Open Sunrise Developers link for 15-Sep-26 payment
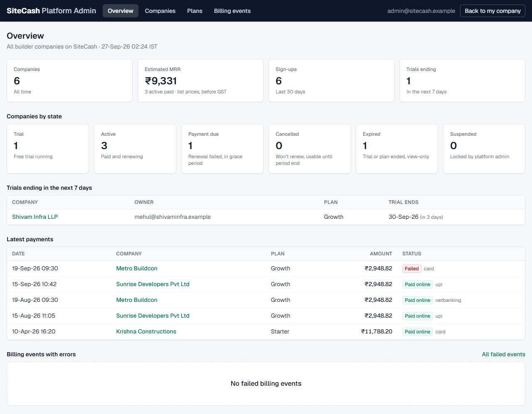532x414 pixels. click(153, 284)
